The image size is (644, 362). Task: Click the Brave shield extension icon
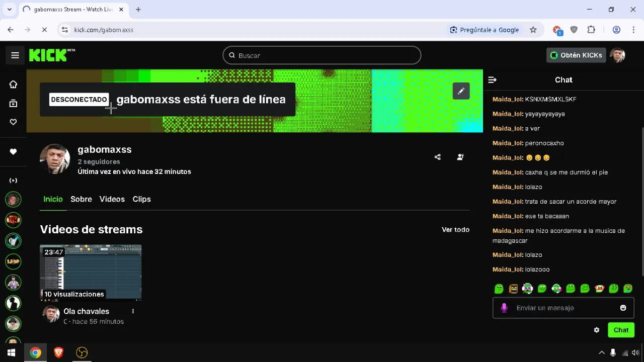tap(574, 30)
